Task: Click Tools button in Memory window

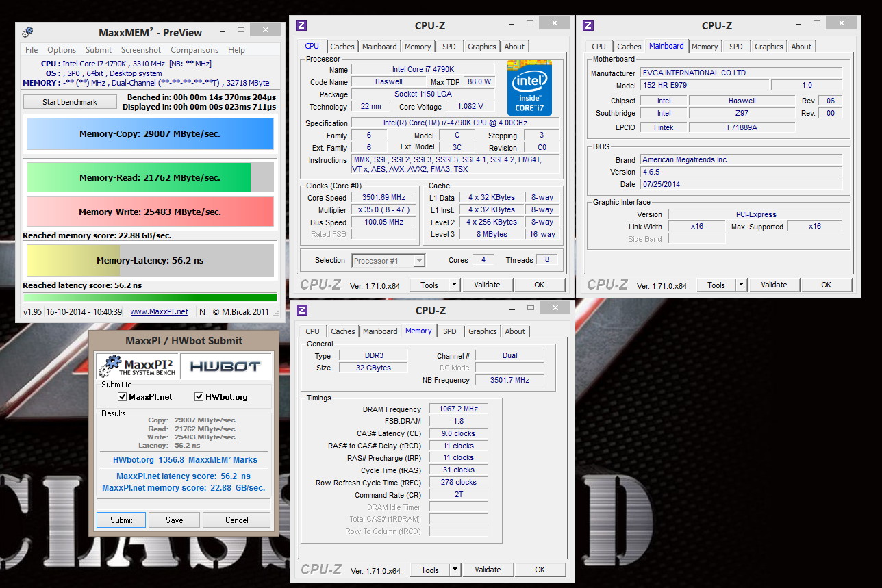Action: [x=430, y=570]
